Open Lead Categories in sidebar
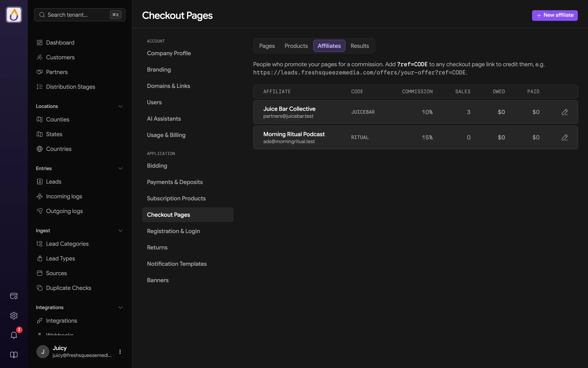This screenshot has width=588, height=368. (x=67, y=244)
